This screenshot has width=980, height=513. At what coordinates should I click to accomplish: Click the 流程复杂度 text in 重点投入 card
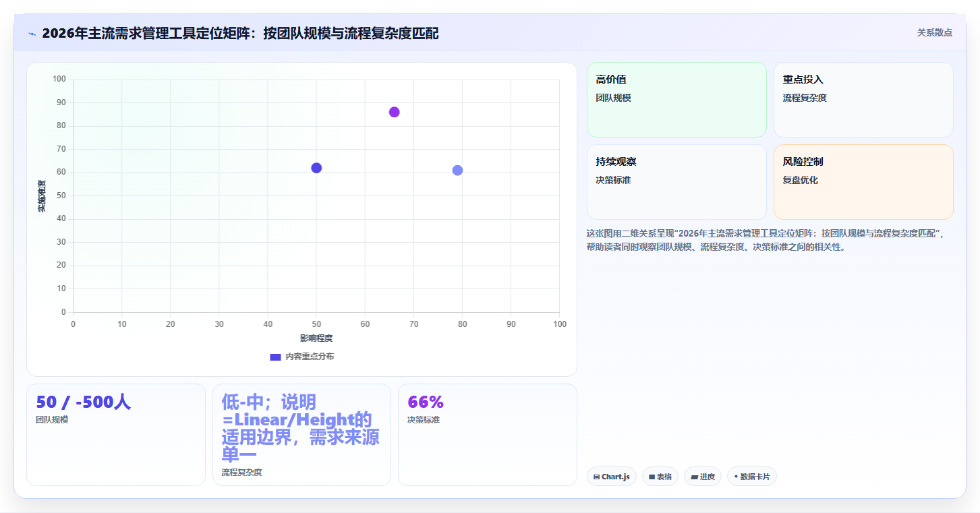[x=805, y=98]
